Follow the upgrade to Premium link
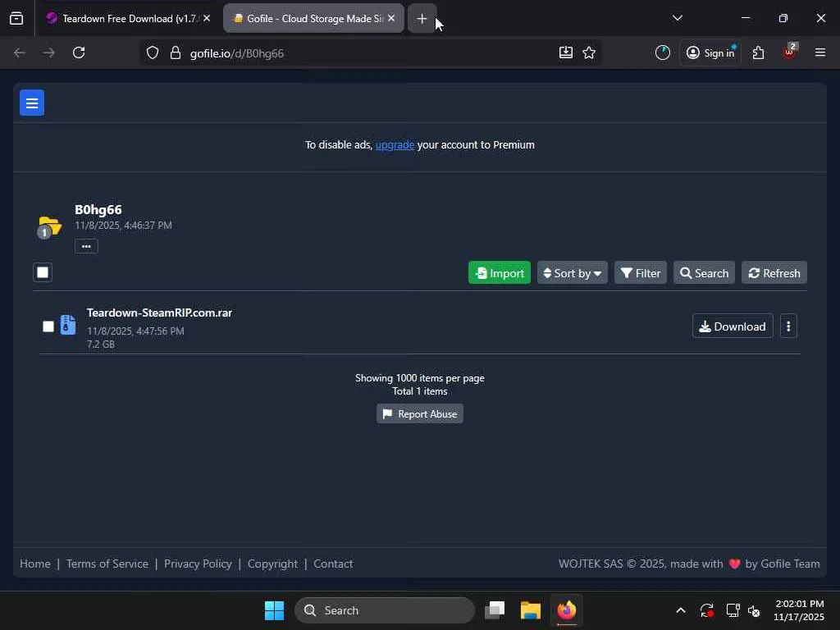 click(395, 144)
